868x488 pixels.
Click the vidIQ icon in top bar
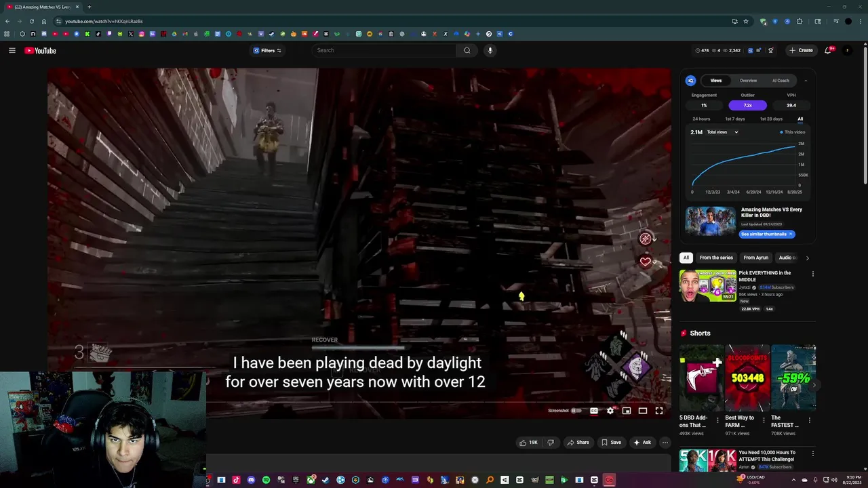coord(750,50)
